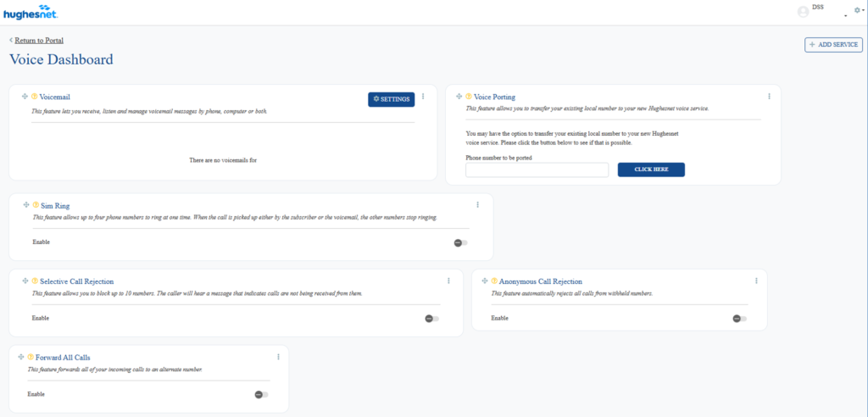Turn on Anonymous Call Rejection toggle
The image size is (868, 417).
point(740,318)
